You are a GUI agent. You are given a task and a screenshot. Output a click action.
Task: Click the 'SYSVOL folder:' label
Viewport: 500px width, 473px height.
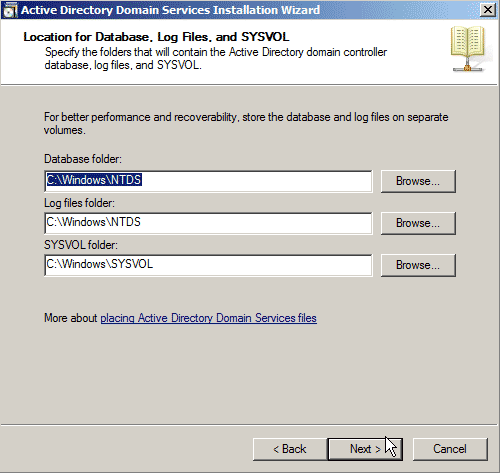[81, 245]
